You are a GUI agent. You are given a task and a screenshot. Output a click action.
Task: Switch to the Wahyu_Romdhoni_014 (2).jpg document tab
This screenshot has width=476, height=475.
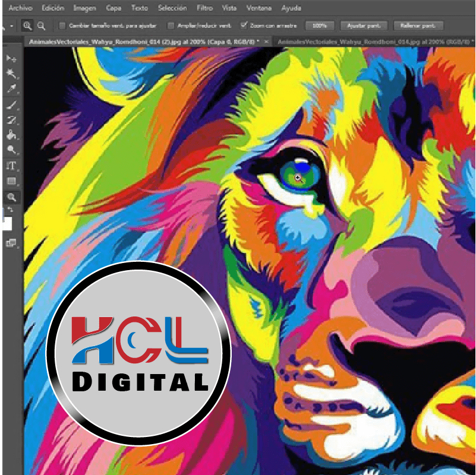(x=144, y=42)
